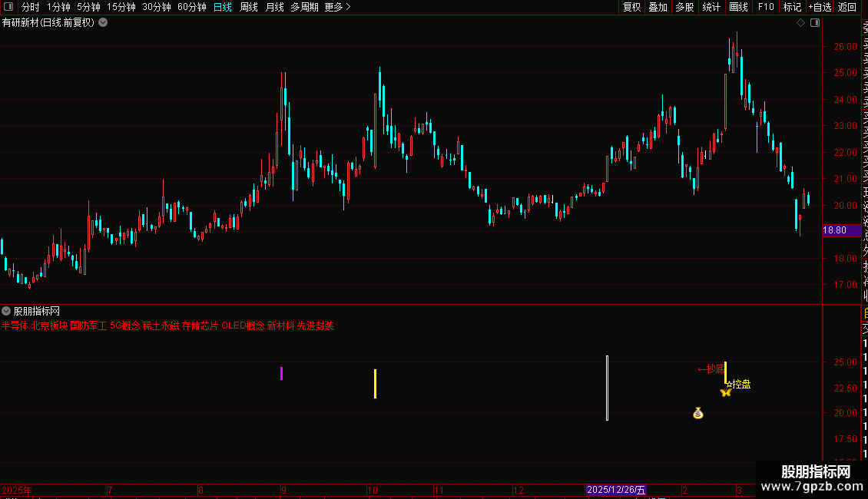Click the 叠加 overlay button
This screenshot has height=499, width=868.
[658, 7]
